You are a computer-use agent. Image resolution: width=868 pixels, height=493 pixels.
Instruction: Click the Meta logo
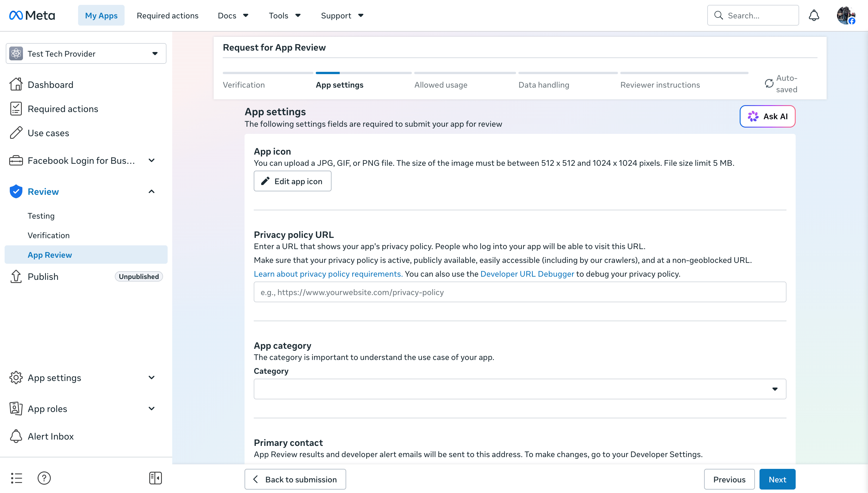(x=32, y=15)
